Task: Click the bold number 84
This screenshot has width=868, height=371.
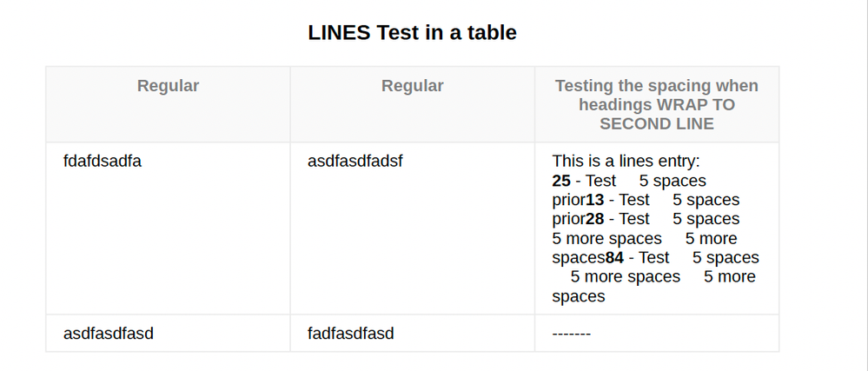Action: point(617,258)
